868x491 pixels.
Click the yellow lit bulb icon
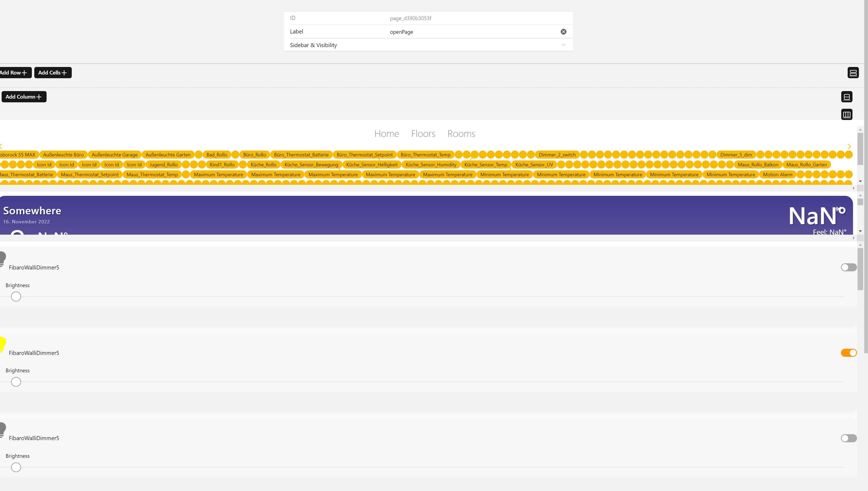[3, 344]
